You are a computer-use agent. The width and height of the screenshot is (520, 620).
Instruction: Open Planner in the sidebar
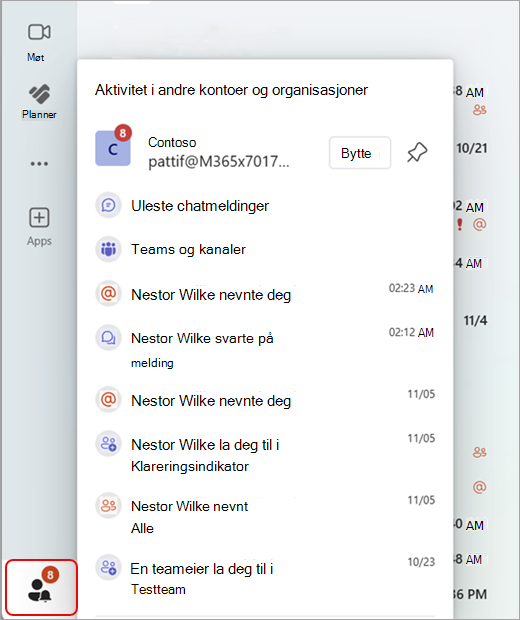tap(39, 102)
